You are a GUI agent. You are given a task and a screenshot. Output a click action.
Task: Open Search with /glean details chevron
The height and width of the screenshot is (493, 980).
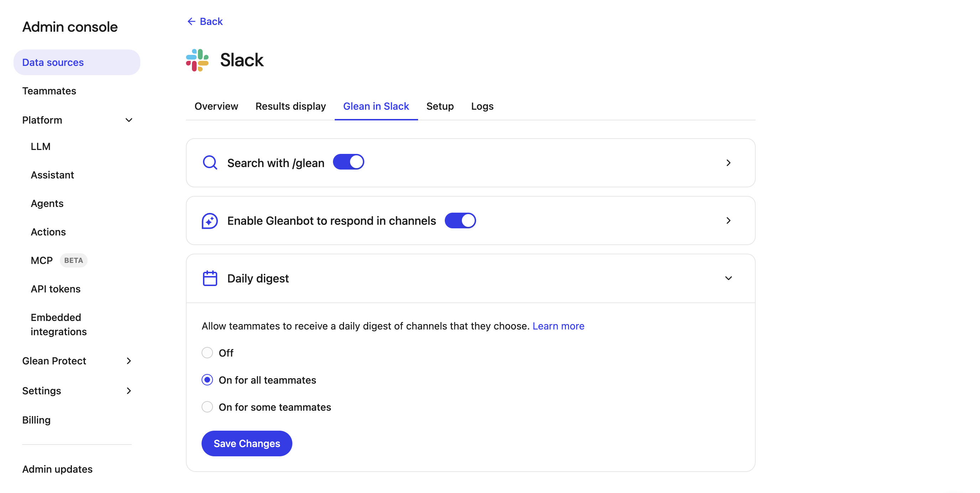pyautogui.click(x=728, y=163)
